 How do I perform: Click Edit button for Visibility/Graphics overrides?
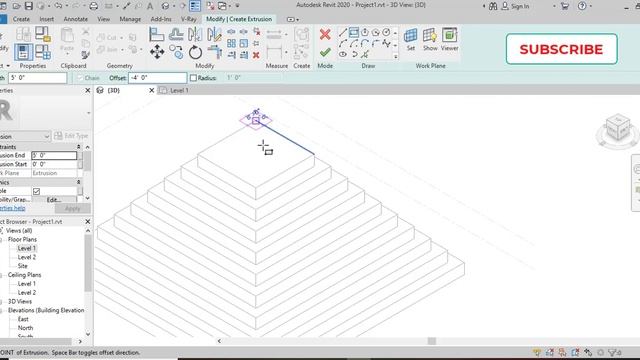coord(53,200)
